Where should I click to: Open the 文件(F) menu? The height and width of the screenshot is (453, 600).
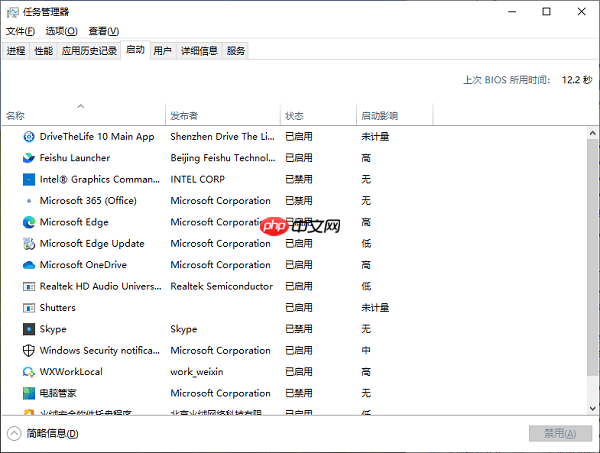20,31
